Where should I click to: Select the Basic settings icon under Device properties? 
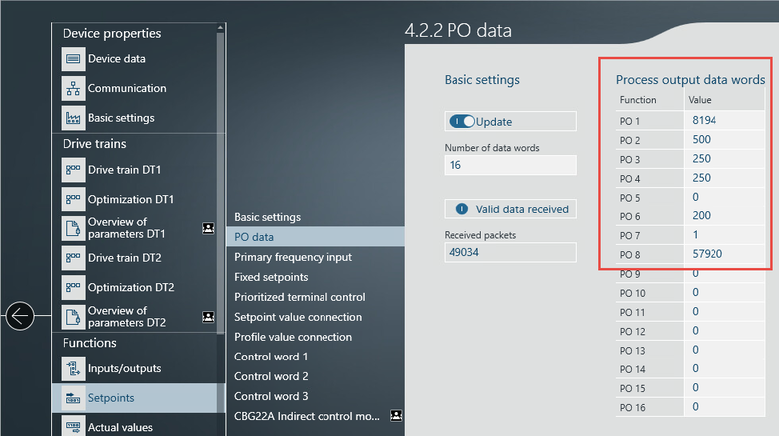pyautogui.click(x=74, y=118)
